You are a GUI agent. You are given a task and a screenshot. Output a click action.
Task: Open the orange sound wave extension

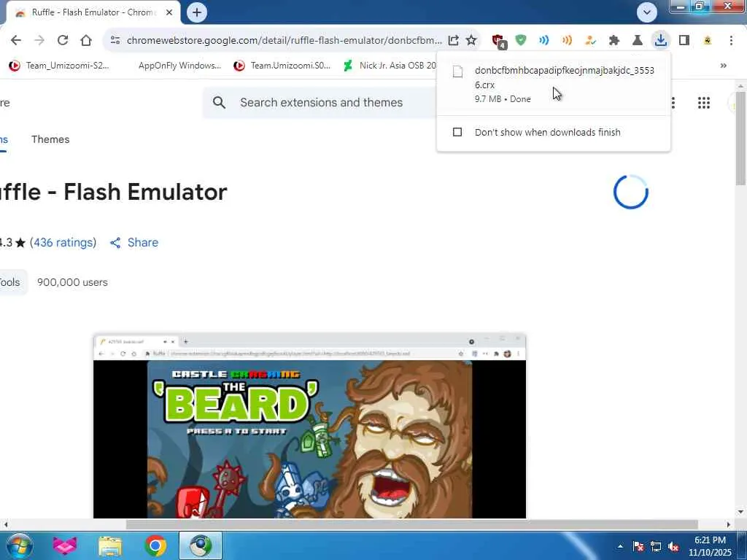point(567,41)
